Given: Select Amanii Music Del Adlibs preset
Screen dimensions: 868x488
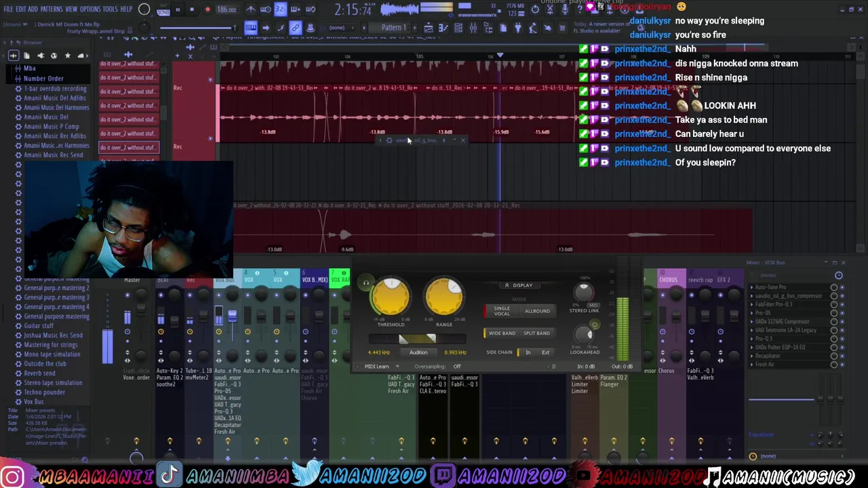Looking at the screenshot, I should (55, 98).
